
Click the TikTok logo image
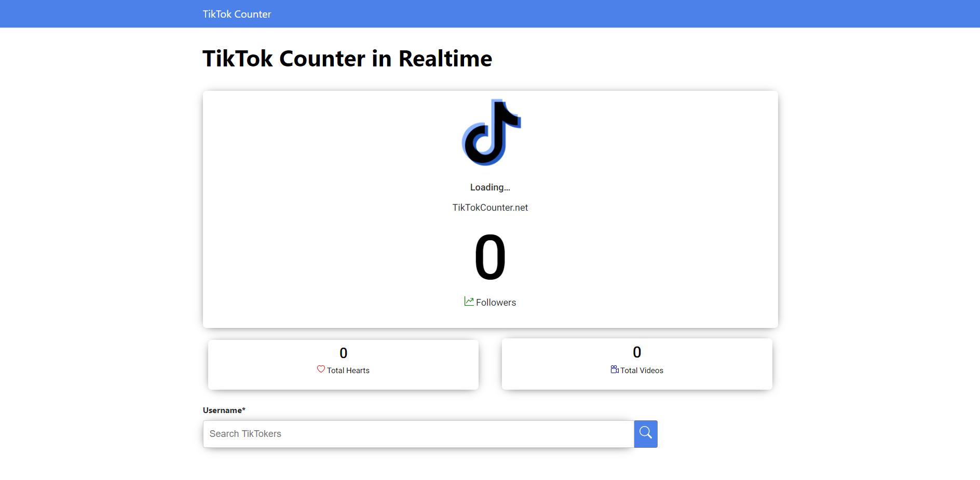pyautogui.click(x=491, y=132)
